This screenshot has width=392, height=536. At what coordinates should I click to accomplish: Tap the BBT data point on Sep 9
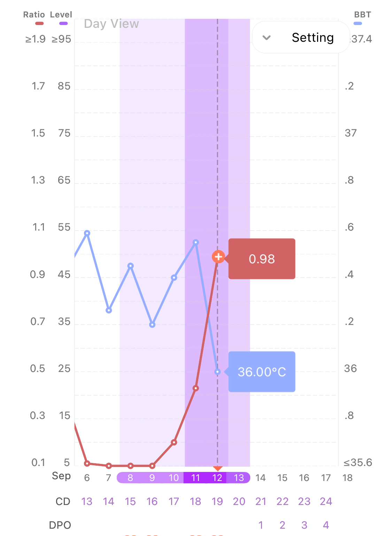click(152, 325)
